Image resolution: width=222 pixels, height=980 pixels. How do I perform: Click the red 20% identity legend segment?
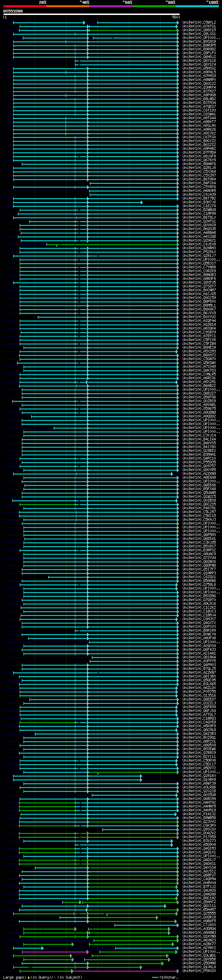(x=25, y=6)
